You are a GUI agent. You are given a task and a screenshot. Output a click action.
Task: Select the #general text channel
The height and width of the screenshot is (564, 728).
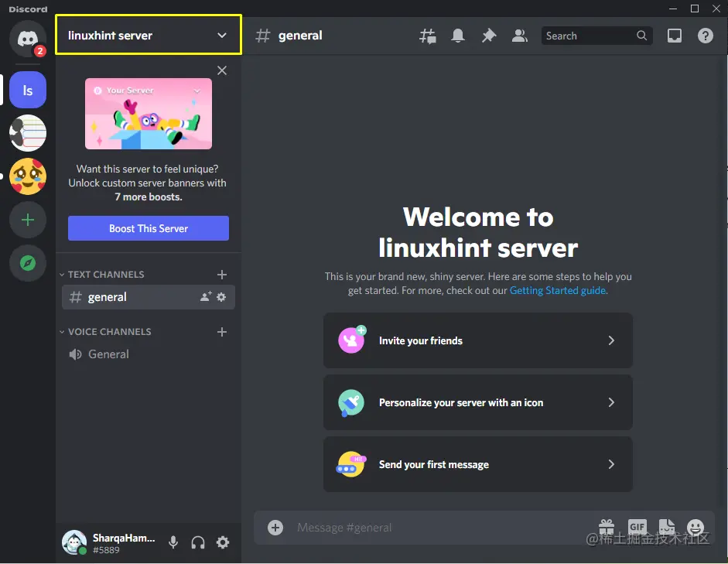(148, 297)
